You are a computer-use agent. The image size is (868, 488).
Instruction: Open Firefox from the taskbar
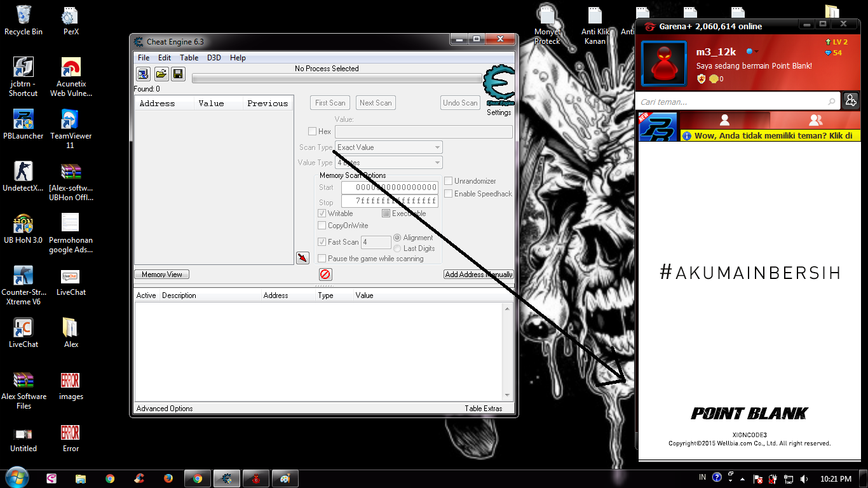[168, 478]
